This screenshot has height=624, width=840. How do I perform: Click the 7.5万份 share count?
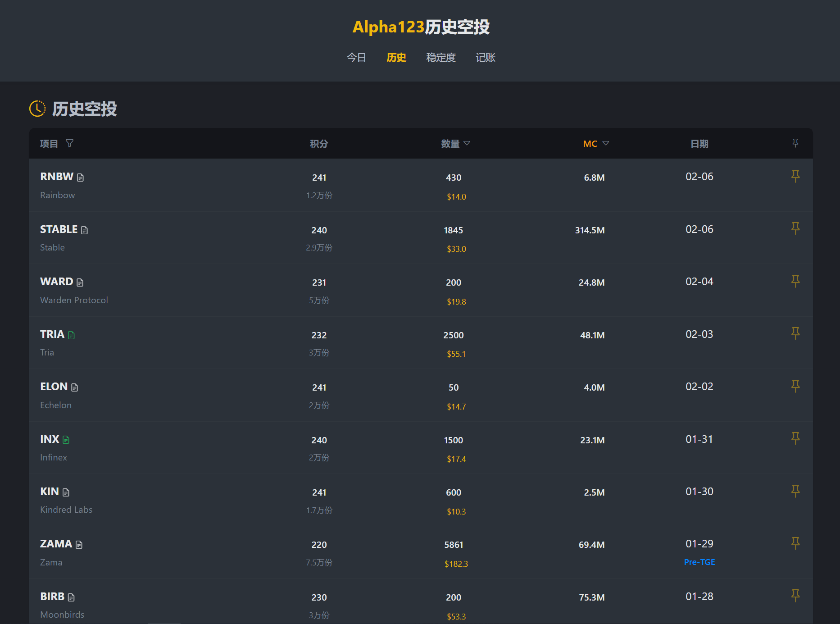(319, 563)
